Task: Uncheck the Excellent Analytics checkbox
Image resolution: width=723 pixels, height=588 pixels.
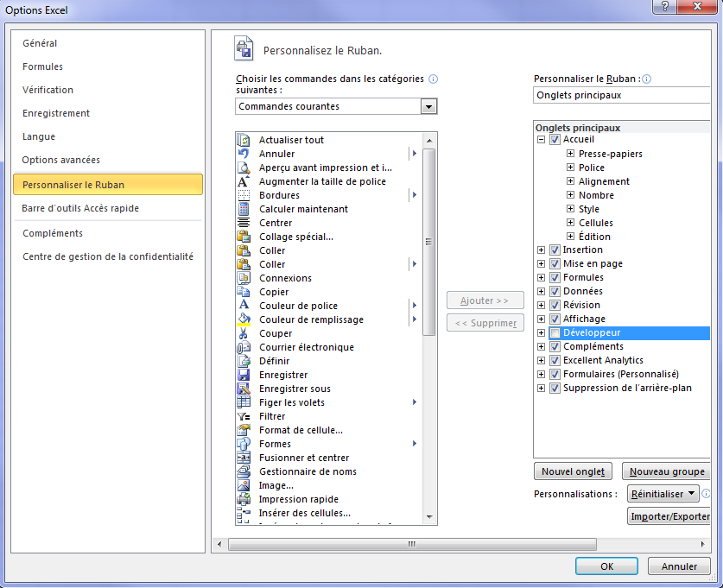Action: tap(555, 361)
